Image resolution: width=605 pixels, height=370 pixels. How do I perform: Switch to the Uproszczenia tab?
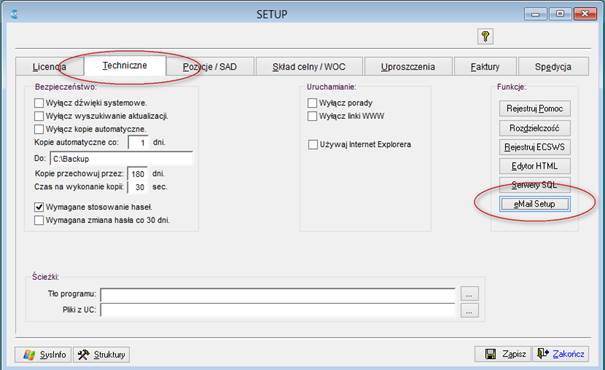(408, 67)
